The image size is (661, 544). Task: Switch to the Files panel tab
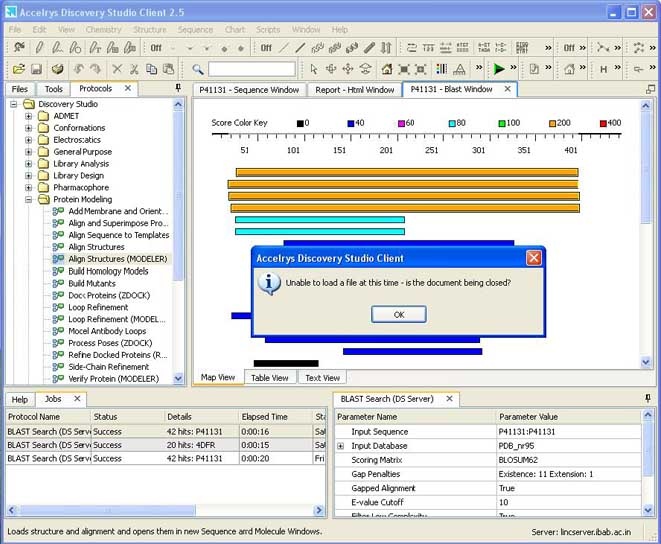tap(20, 89)
